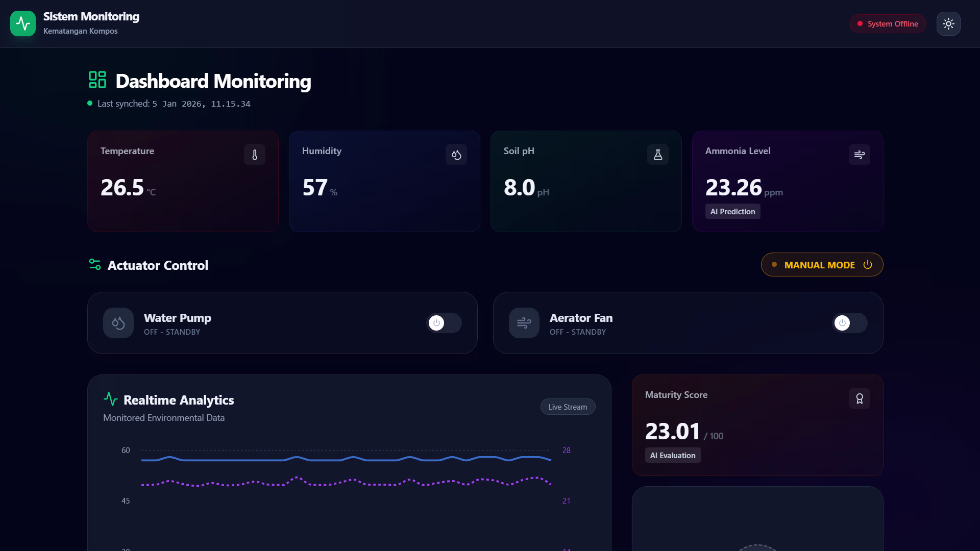Turn on the Aerator Fan switch
The image size is (980, 551).
pyautogui.click(x=850, y=323)
